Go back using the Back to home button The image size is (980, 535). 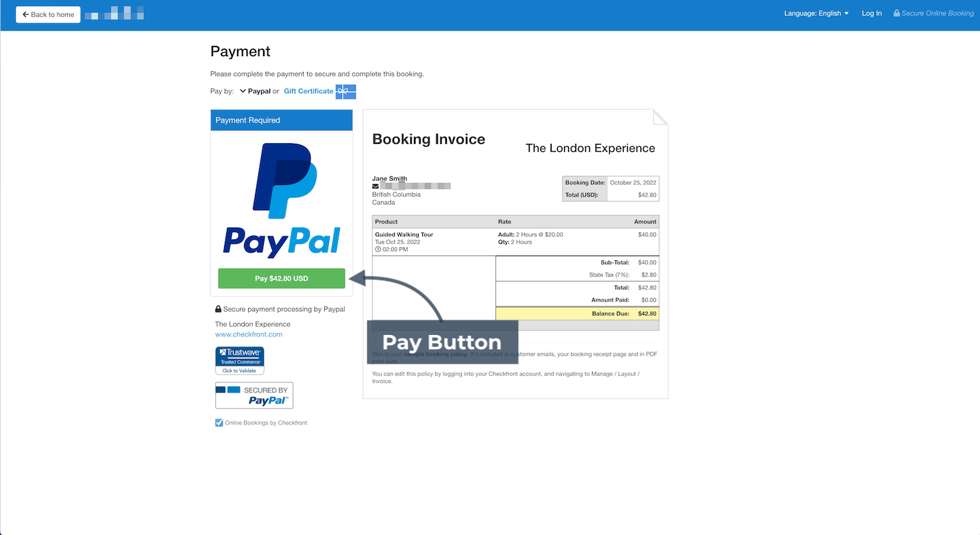(48, 14)
